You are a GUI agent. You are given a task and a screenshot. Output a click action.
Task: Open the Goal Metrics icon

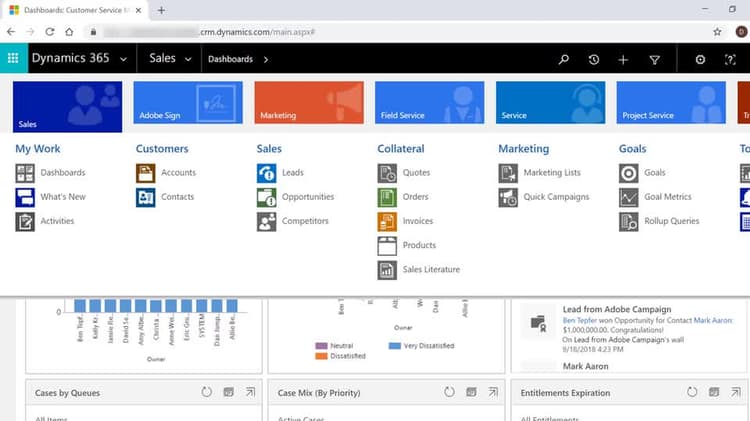(629, 197)
